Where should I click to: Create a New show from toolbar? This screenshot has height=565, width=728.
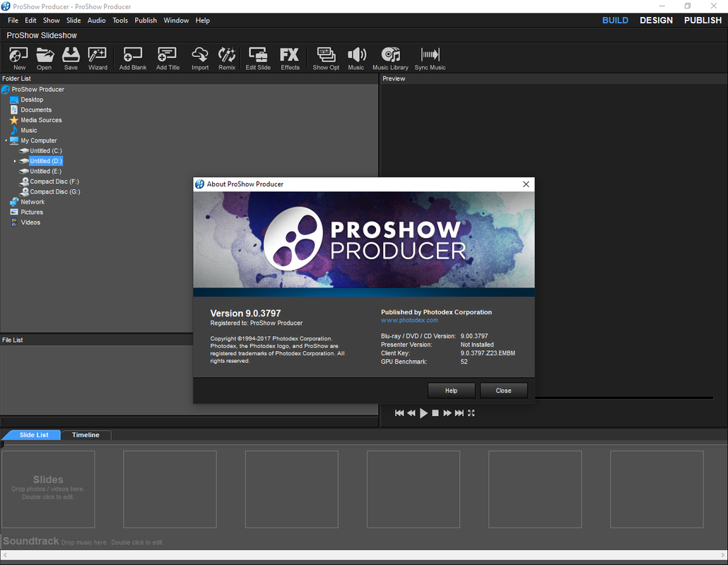(19, 59)
